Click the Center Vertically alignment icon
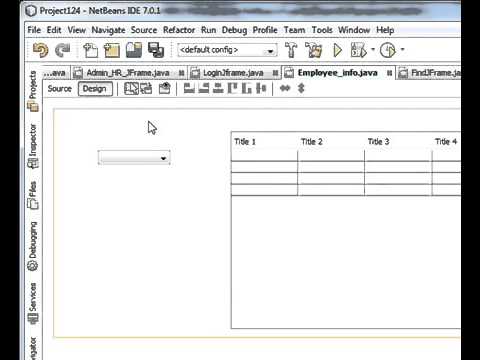 tap(261, 88)
